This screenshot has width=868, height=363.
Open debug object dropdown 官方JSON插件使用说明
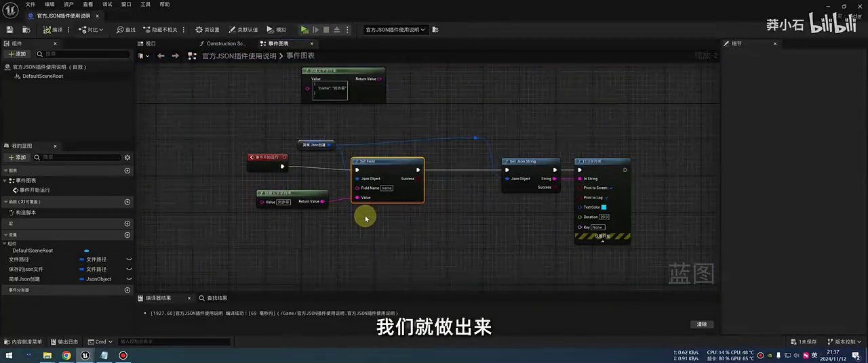[395, 30]
